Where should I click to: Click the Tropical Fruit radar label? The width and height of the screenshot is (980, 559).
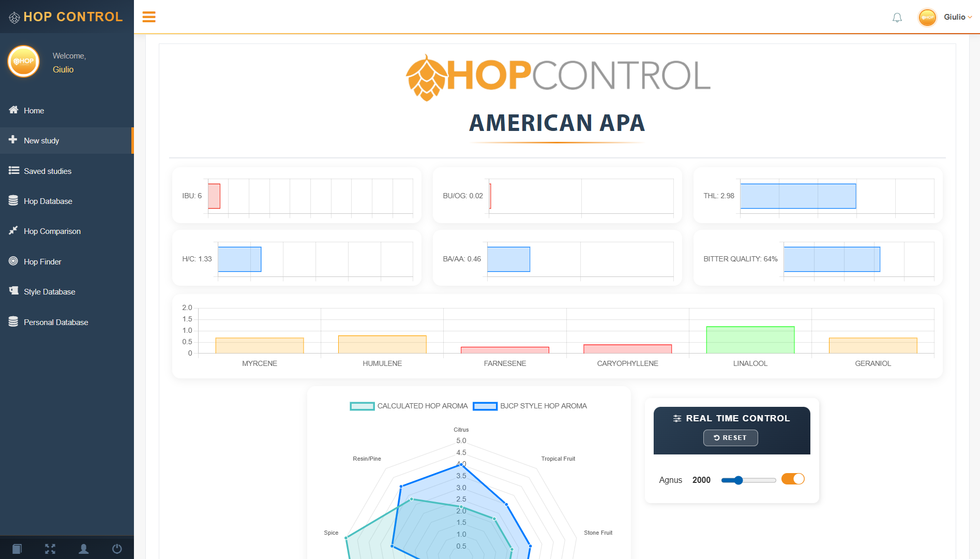point(558,459)
